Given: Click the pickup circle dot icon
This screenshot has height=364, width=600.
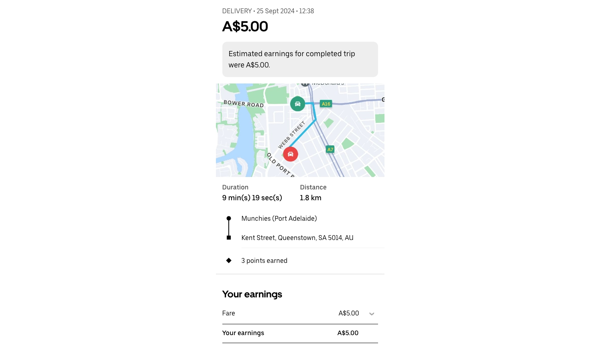Looking at the screenshot, I should [229, 218].
